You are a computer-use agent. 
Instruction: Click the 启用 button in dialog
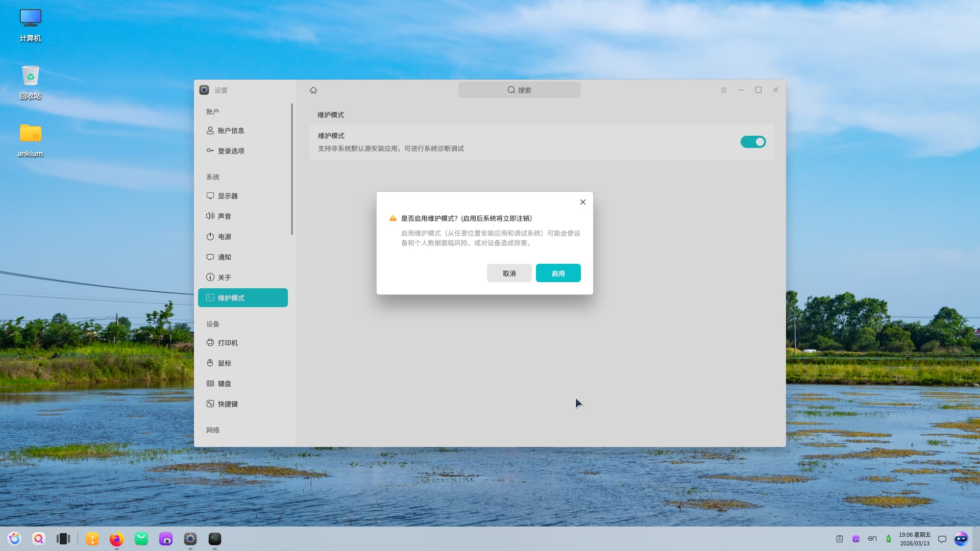[558, 273]
